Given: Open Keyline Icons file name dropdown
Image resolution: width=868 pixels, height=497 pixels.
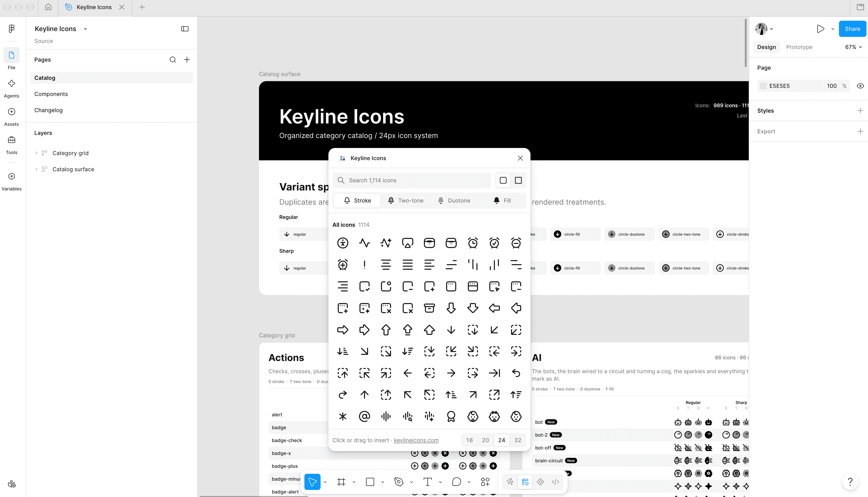Looking at the screenshot, I should coord(85,29).
